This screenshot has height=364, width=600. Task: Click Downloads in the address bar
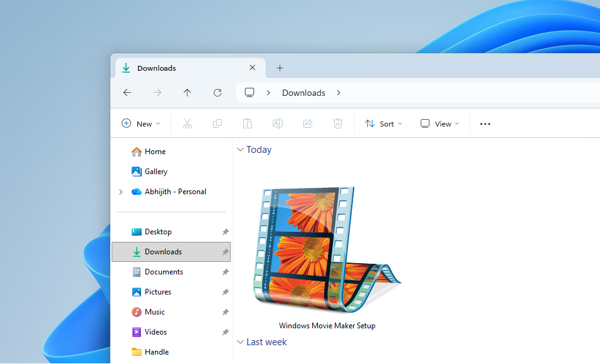[x=303, y=93]
